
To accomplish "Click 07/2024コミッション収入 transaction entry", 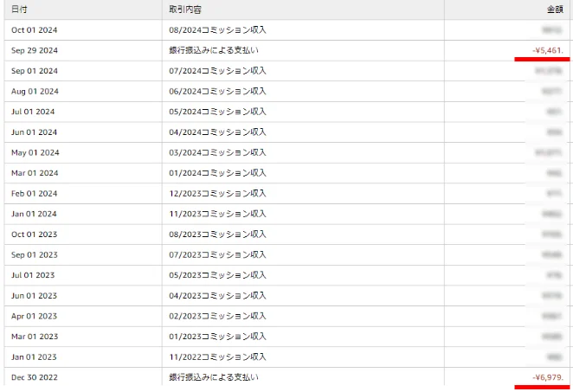I will (217, 70).
